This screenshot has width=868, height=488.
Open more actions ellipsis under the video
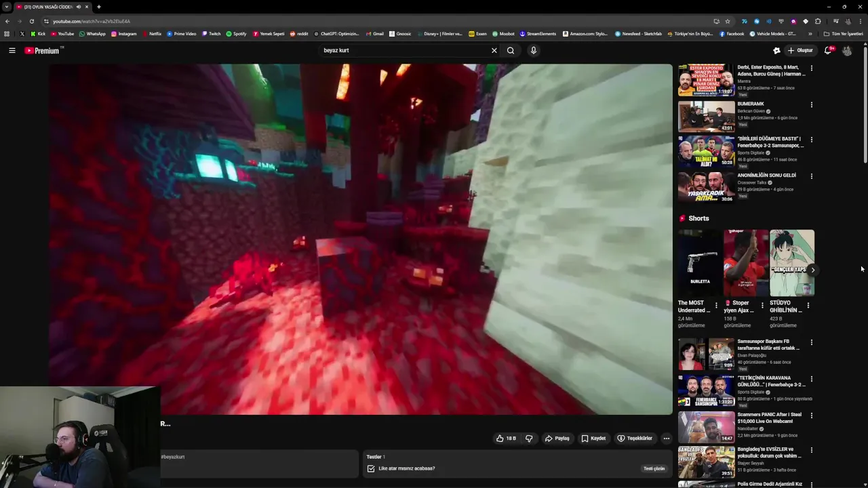(x=666, y=439)
